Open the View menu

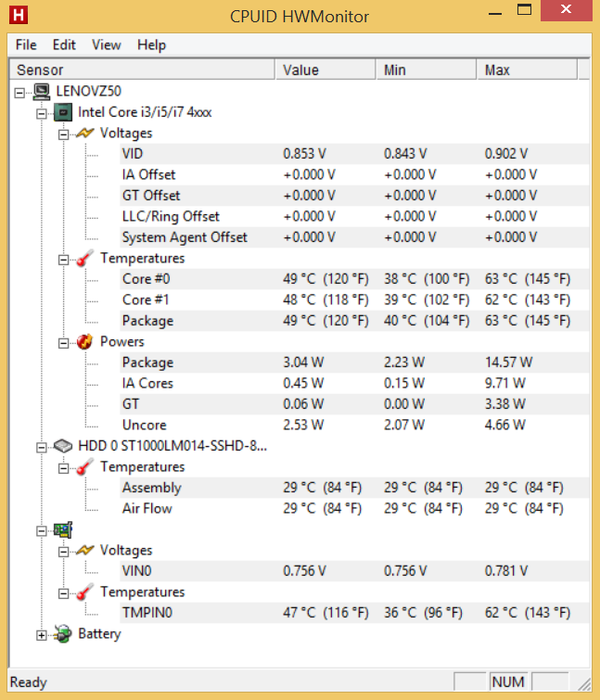[x=106, y=45]
